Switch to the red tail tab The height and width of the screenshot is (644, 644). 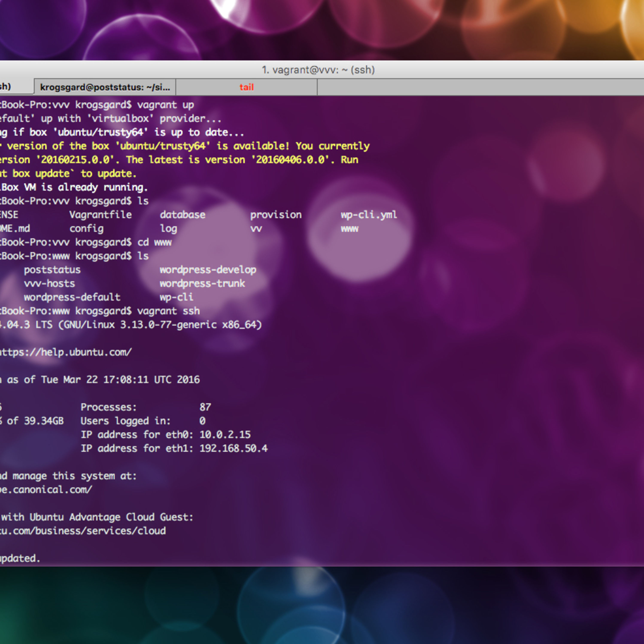[246, 87]
